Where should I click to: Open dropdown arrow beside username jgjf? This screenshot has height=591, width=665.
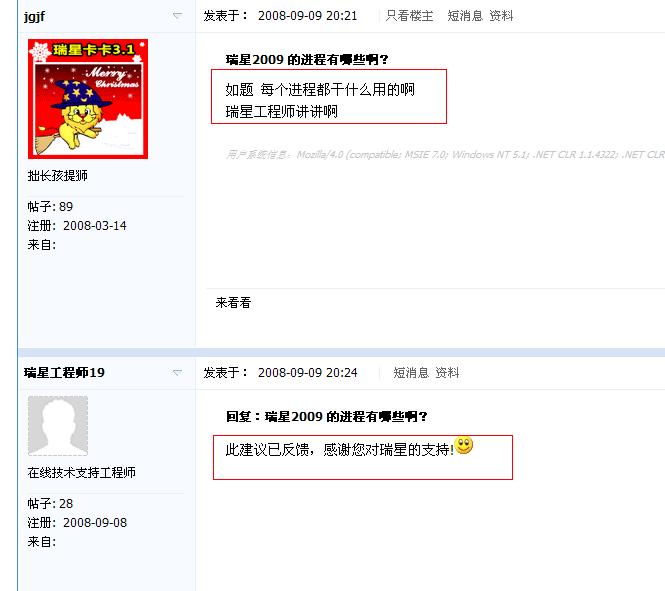[x=177, y=16]
